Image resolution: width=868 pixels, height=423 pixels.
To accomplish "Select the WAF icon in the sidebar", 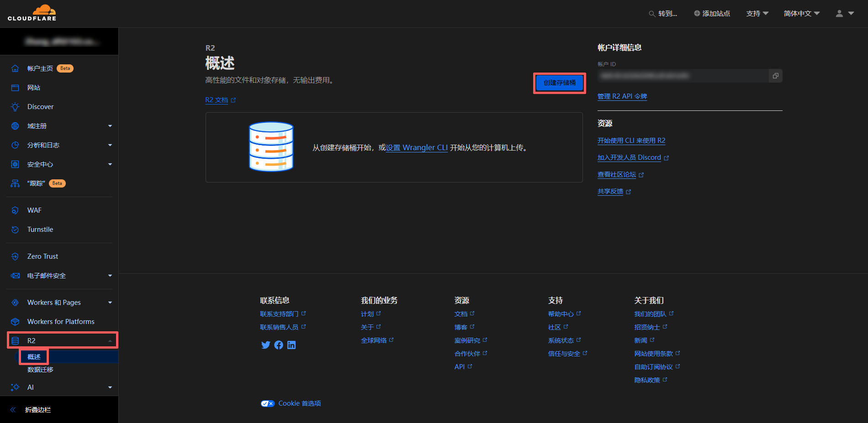I will [x=15, y=210].
